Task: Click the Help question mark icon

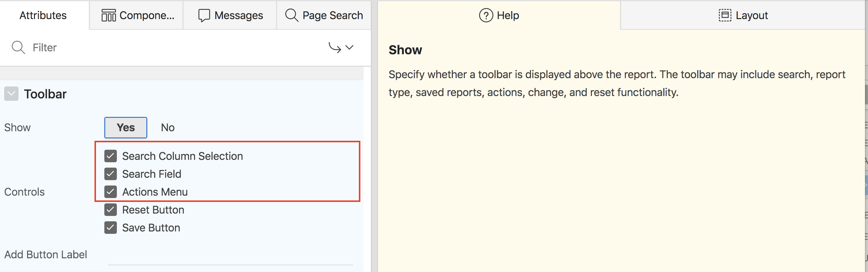Action: [486, 16]
